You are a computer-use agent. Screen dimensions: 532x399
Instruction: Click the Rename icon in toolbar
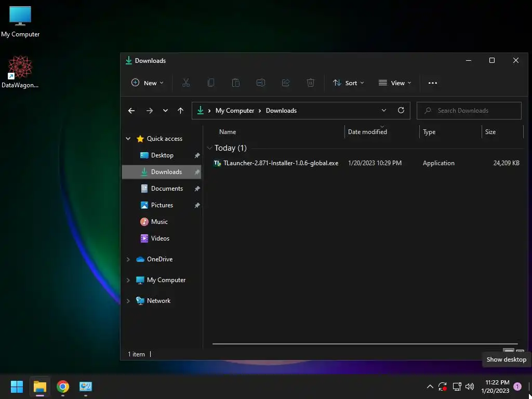click(261, 83)
